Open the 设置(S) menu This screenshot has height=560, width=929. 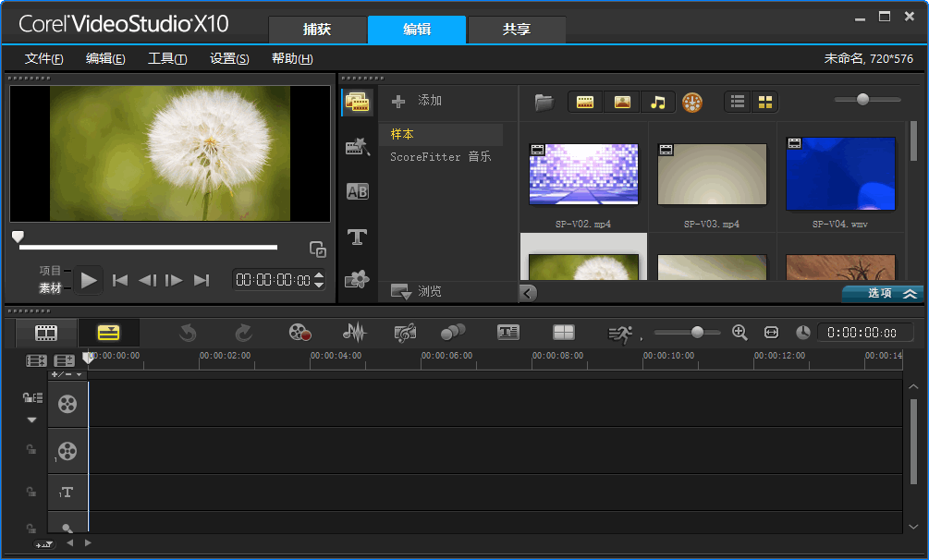click(229, 58)
